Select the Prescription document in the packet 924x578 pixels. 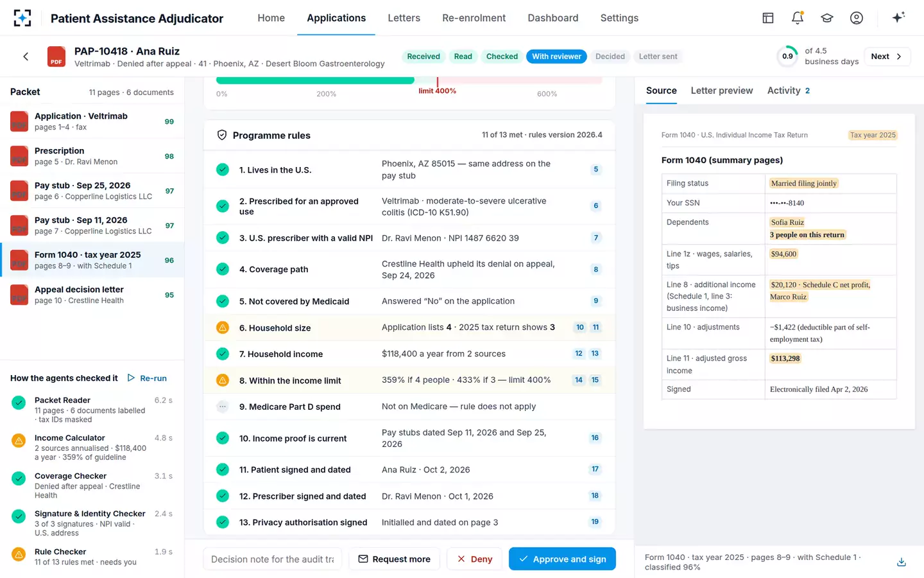[92, 156]
